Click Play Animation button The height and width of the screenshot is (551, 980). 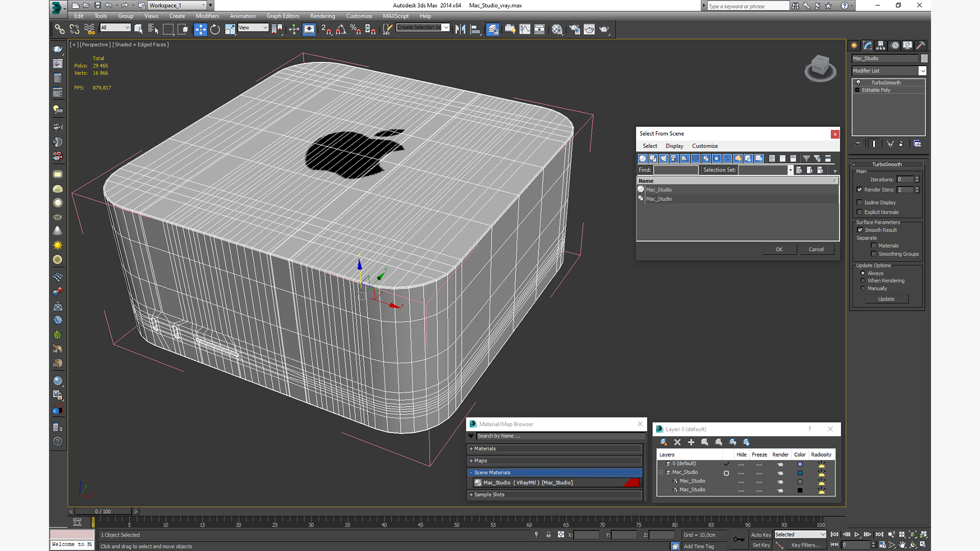(857, 535)
